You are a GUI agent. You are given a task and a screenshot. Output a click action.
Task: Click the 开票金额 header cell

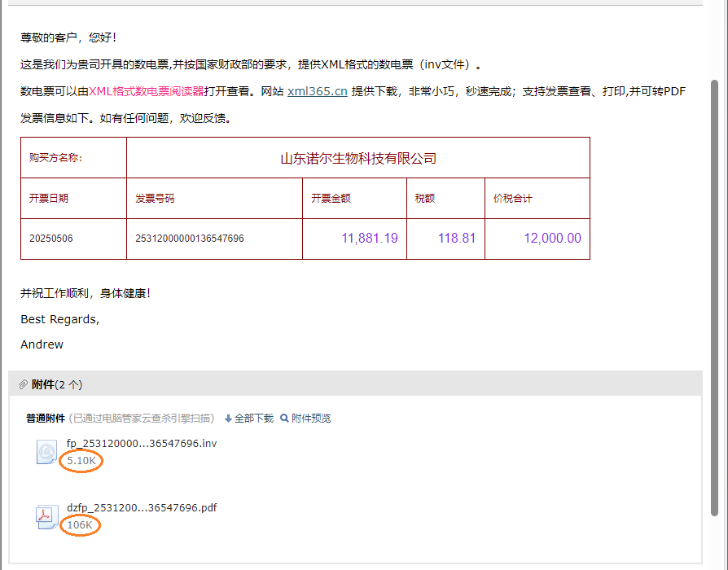[x=355, y=198]
